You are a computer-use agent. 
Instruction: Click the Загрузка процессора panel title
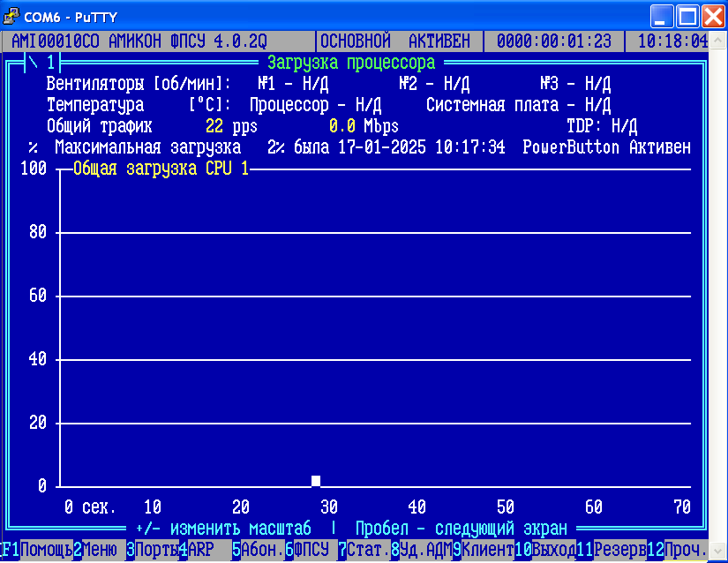point(351,63)
